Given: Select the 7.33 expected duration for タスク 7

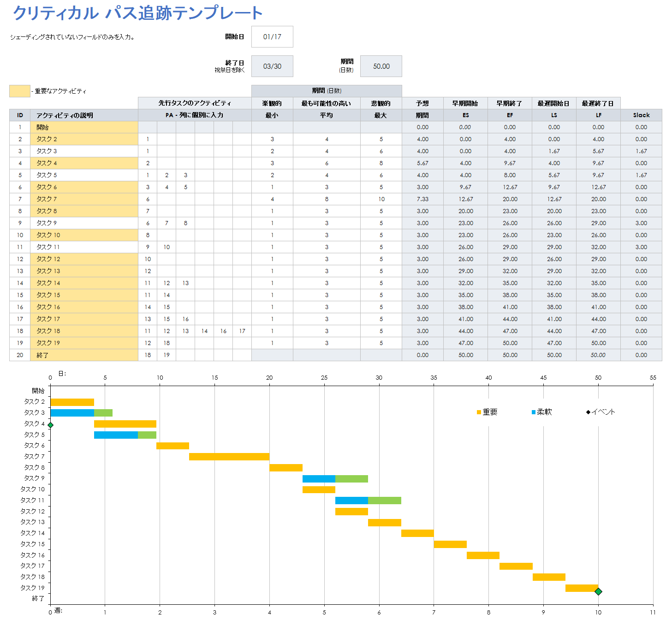Looking at the screenshot, I should 422,199.
